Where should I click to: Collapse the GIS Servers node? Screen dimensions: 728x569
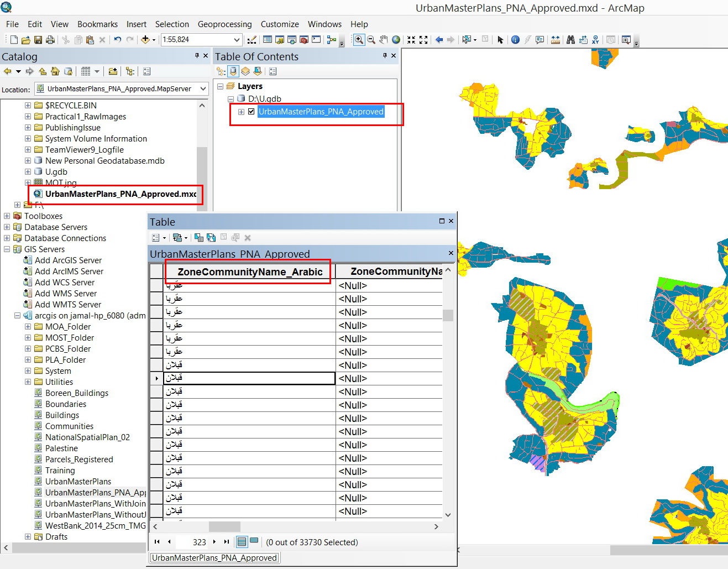[x=7, y=249]
